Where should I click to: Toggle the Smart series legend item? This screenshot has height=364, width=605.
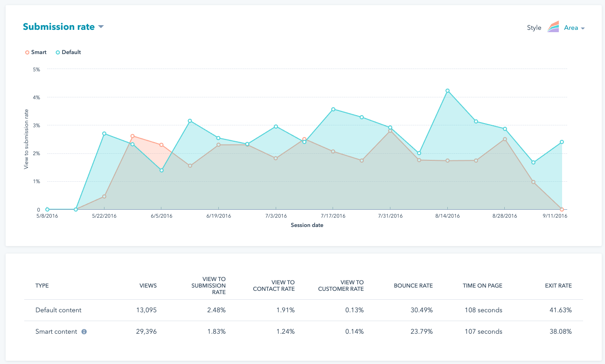36,52
